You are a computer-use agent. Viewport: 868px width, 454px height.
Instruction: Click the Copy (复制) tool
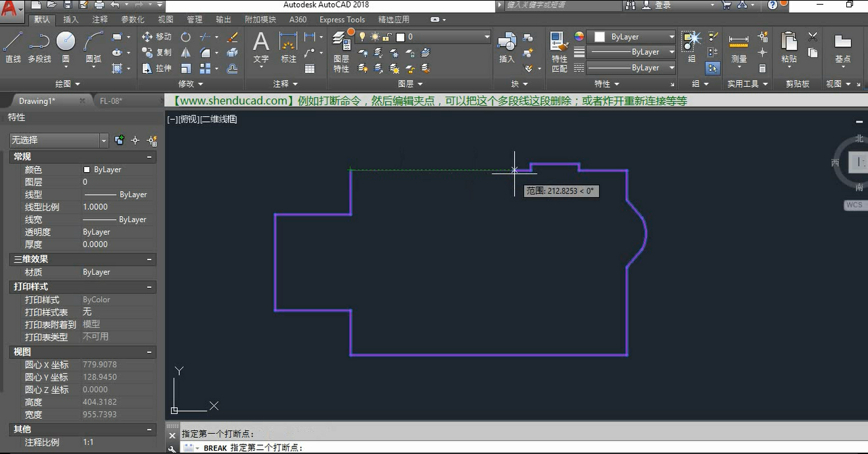[157, 52]
